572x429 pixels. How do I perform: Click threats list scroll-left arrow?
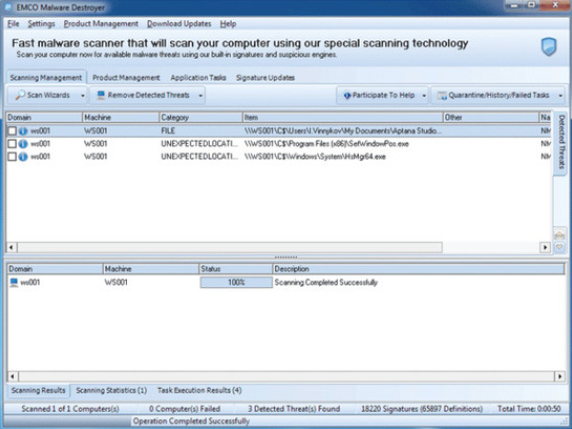coord(11,247)
